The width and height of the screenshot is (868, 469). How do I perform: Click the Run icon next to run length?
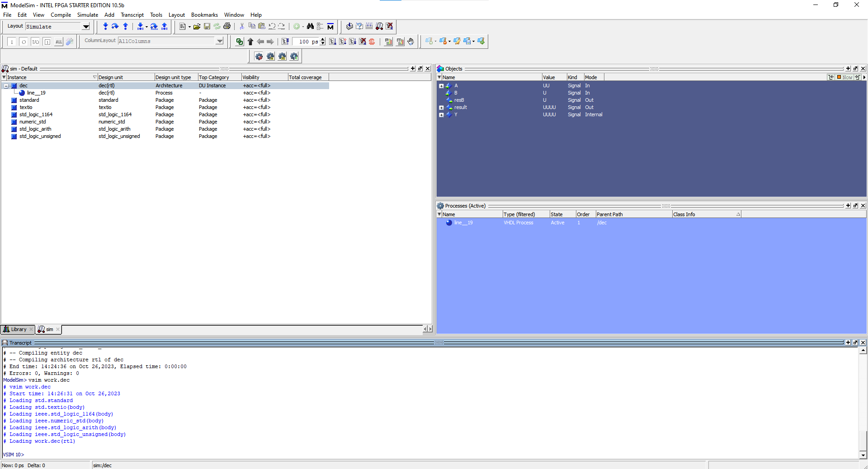(x=333, y=42)
